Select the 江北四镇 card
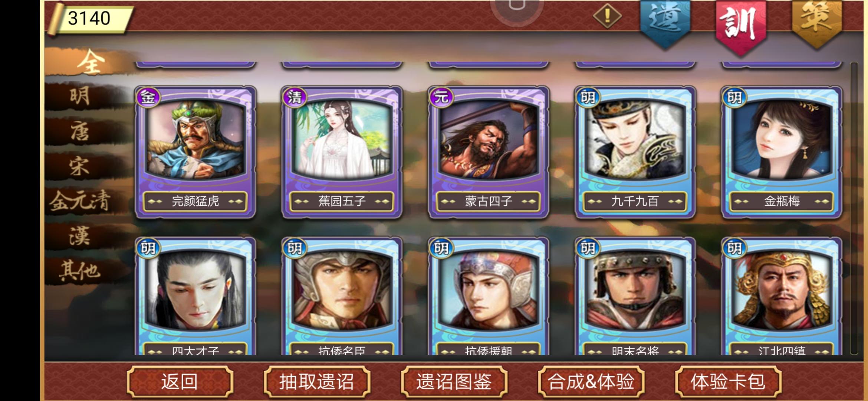The image size is (868, 401). tap(782, 296)
